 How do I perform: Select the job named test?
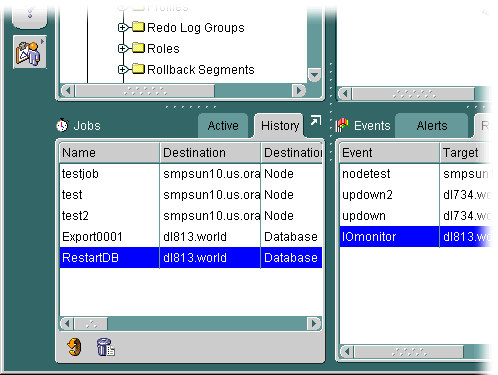[191, 195]
